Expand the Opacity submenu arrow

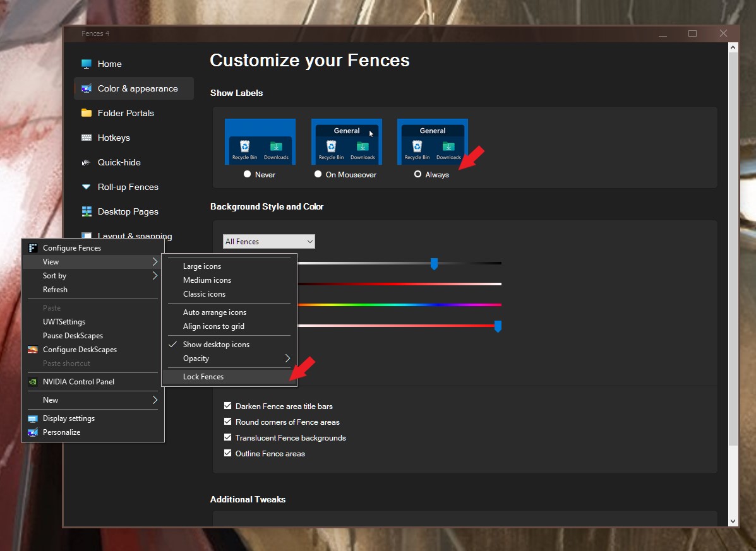pyautogui.click(x=287, y=358)
